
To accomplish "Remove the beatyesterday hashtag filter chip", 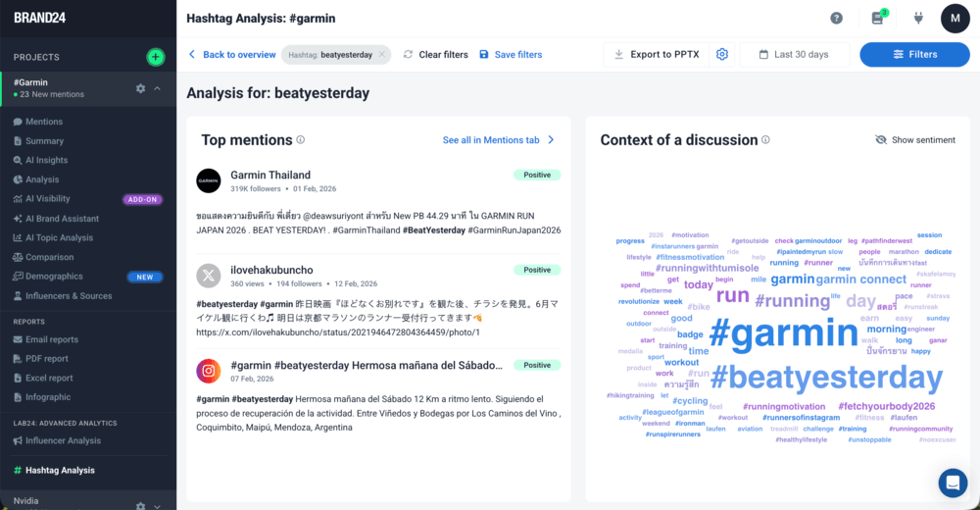I will pos(382,55).
